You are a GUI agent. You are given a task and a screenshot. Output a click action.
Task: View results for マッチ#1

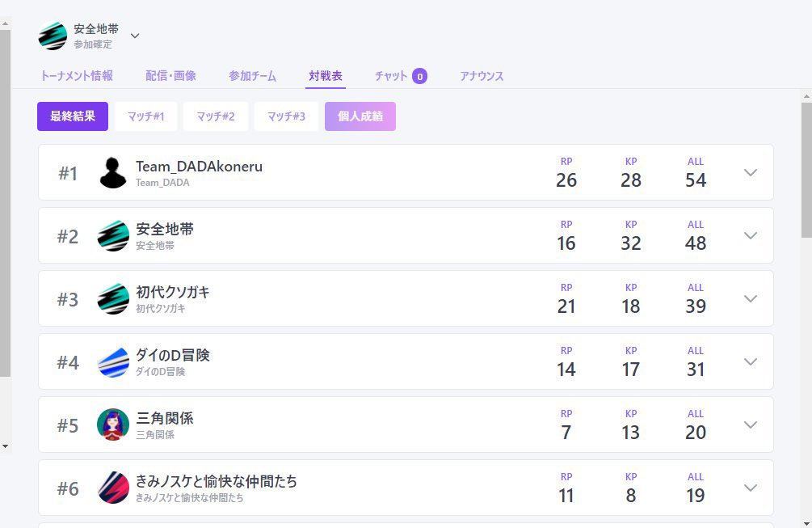pos(146,116)
